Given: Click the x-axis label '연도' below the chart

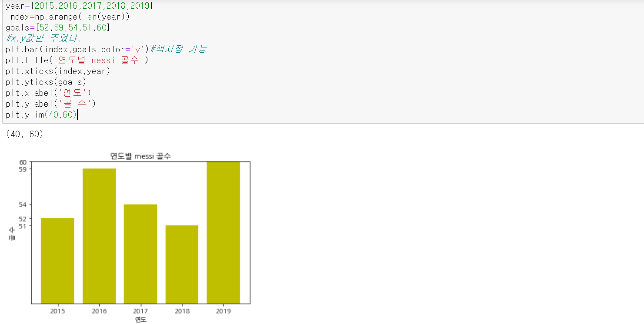Looking at the screenshot, I should [140, 320].
